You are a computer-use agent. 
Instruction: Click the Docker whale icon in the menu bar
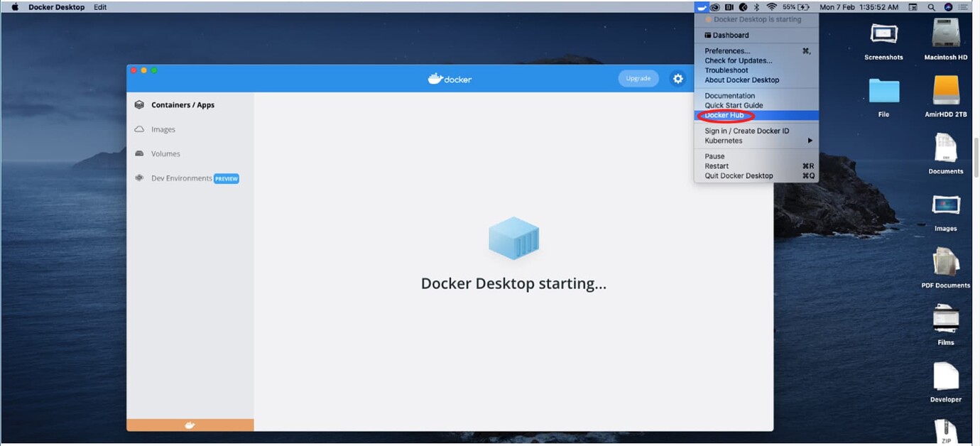pyautogui.click(x=702, y=7)
